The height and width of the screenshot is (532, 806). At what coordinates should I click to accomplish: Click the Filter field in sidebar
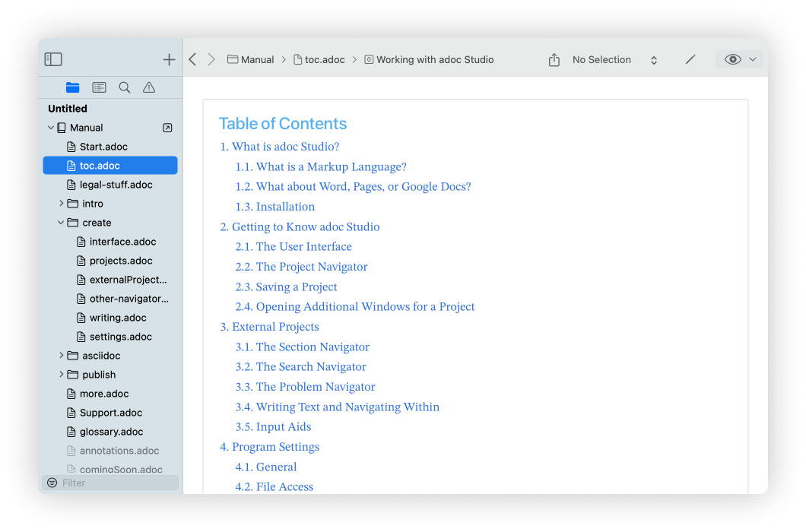(x=110, y=483)
